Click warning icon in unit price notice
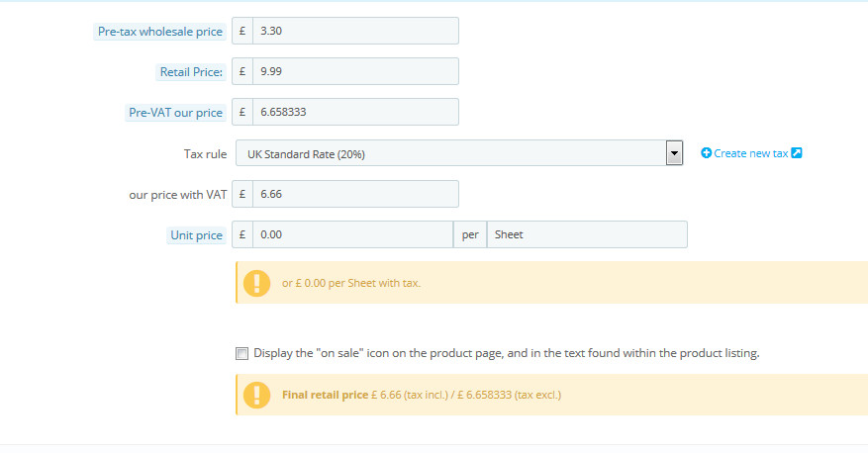 coord(257,283)
